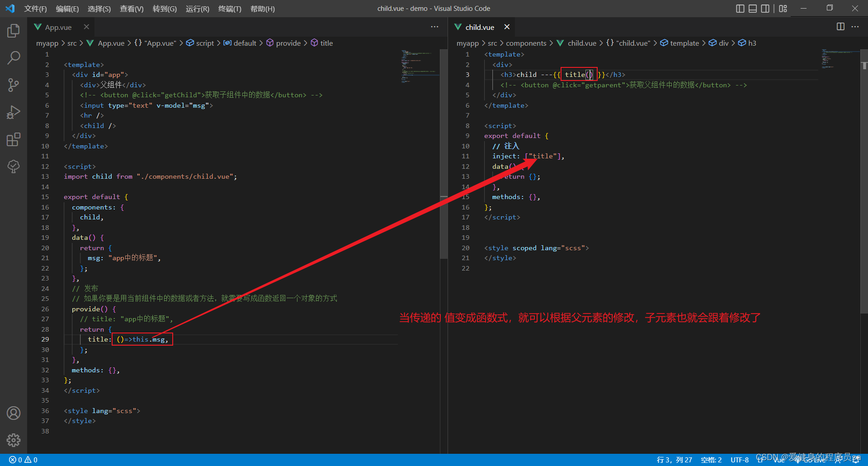Open the 查看(V) menu

point(132,9)
